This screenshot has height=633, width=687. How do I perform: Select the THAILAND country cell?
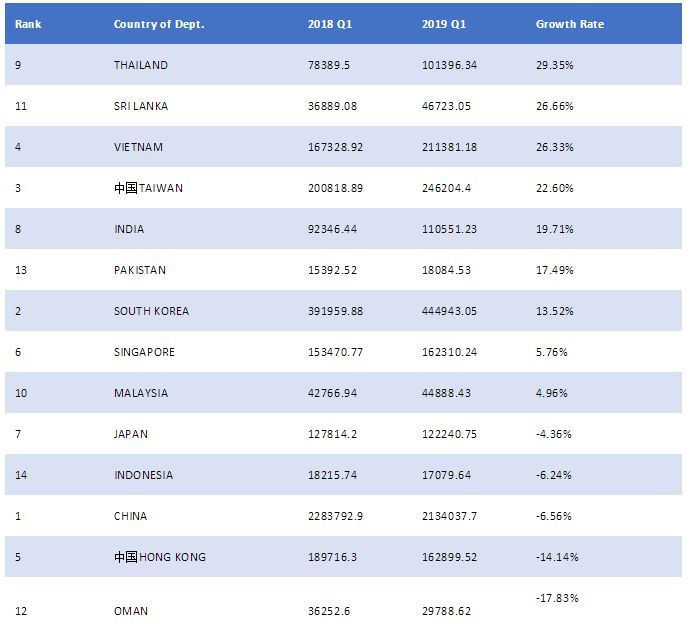coord(141,65)
